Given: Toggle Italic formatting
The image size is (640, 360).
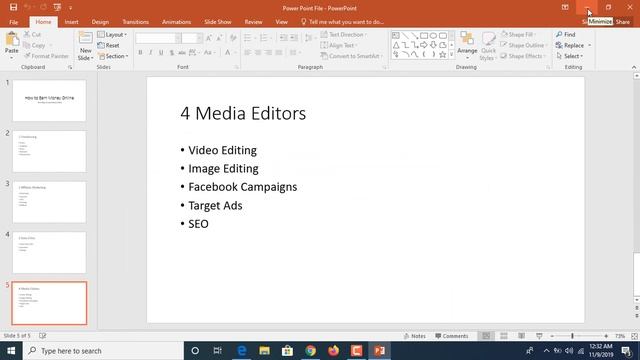Looking at the screenshot, I should pyautogui.click(x=151, y=52).
